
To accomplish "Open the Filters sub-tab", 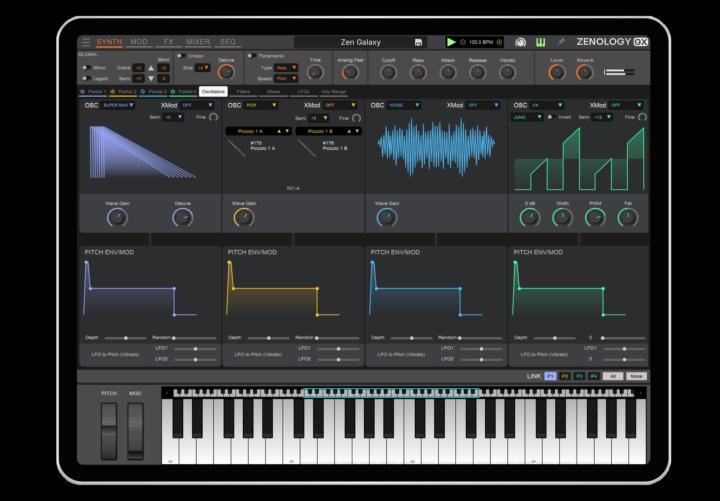I will [243, 92].
